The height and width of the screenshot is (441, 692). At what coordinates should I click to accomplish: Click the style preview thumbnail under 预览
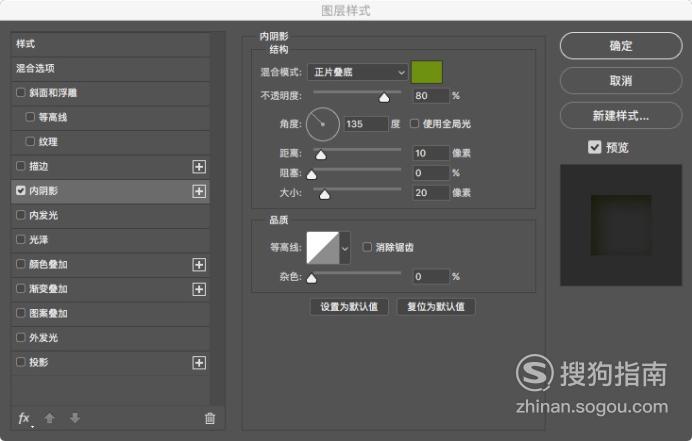coord(621,225)
